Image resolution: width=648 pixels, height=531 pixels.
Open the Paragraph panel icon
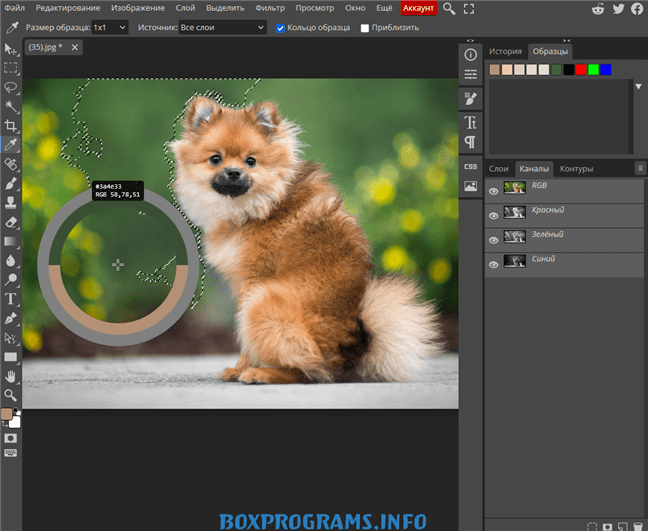[x=470, y=142]
